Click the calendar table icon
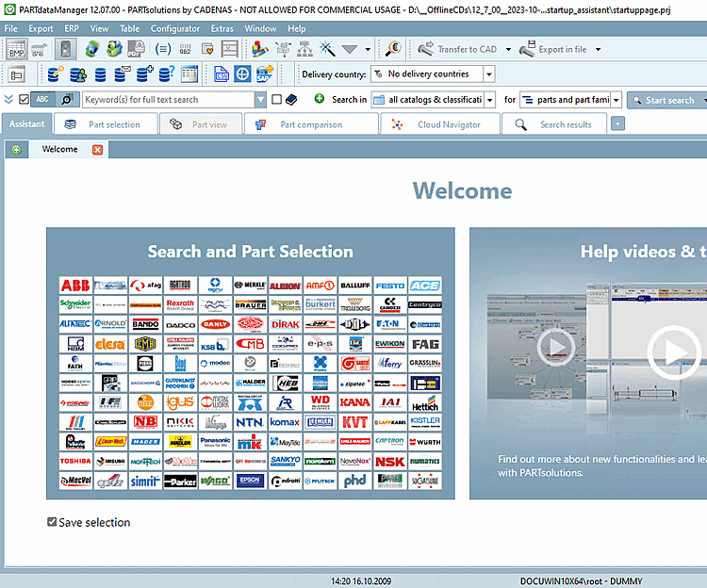Viewport: 707px width, 588px height. click(189, 74)
